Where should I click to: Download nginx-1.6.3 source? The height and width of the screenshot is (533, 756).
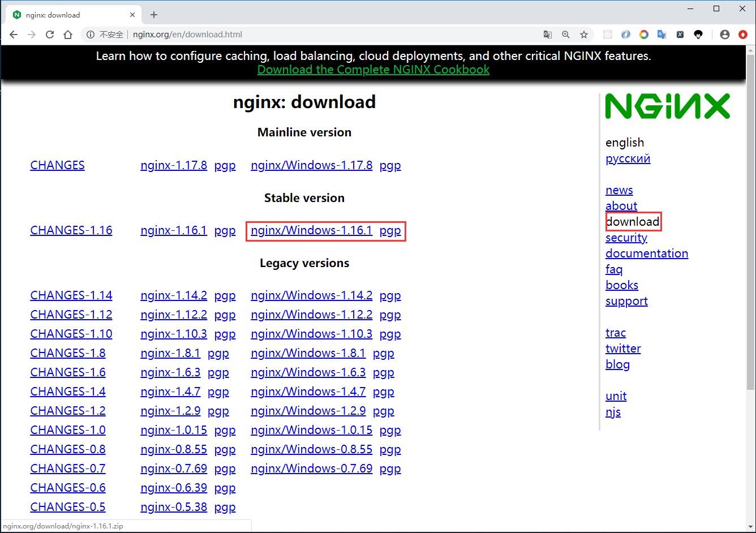[170, 372]
